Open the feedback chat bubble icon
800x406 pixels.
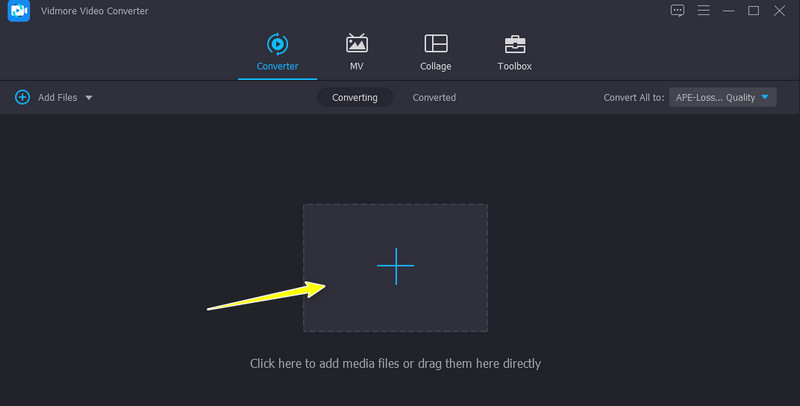point(678,11)
